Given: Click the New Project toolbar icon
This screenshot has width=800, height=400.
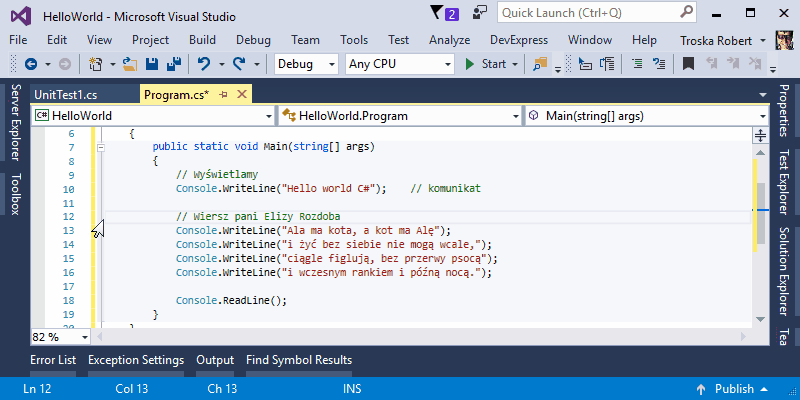Looking at the screenshot, I should click(x=95, y=64).
